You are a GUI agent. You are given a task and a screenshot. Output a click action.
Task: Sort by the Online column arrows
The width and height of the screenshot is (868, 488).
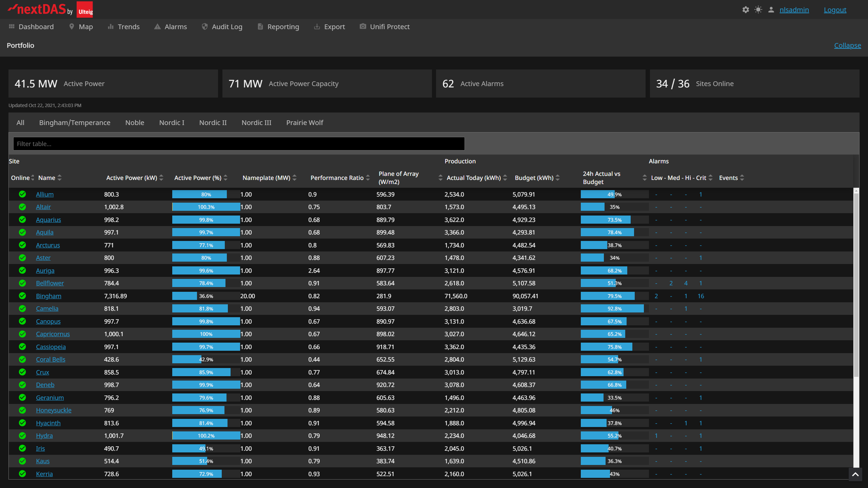[33, 178]
